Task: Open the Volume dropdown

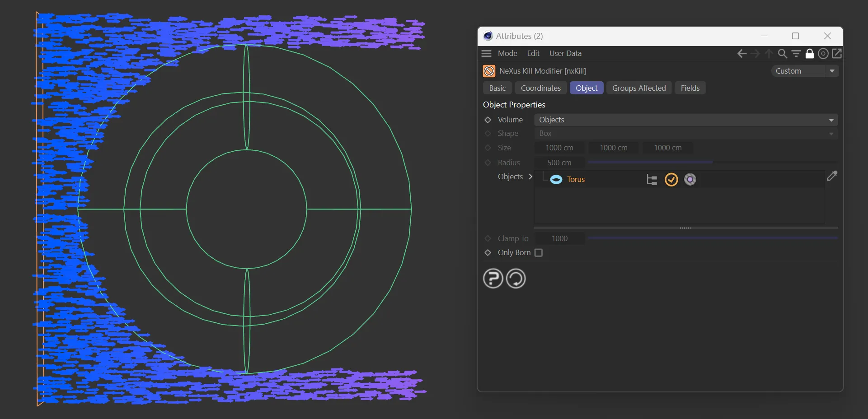Action: [685, 120]
